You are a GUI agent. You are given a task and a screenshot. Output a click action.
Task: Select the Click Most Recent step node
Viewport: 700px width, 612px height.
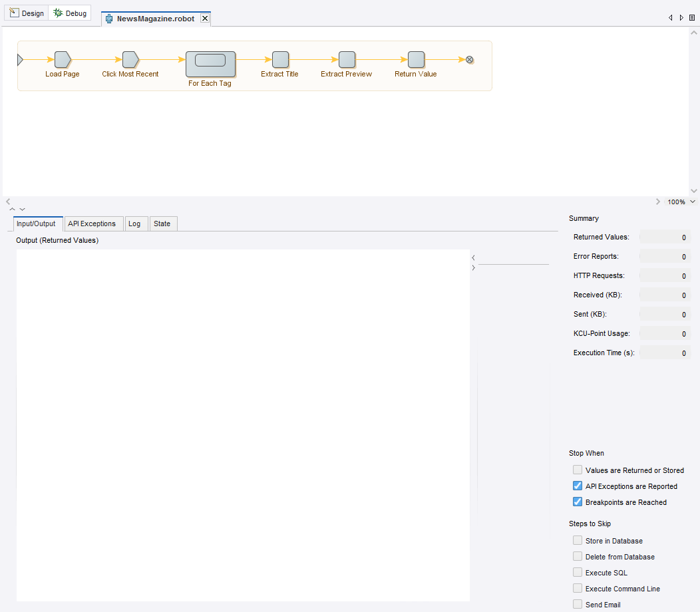click(130, 60)
